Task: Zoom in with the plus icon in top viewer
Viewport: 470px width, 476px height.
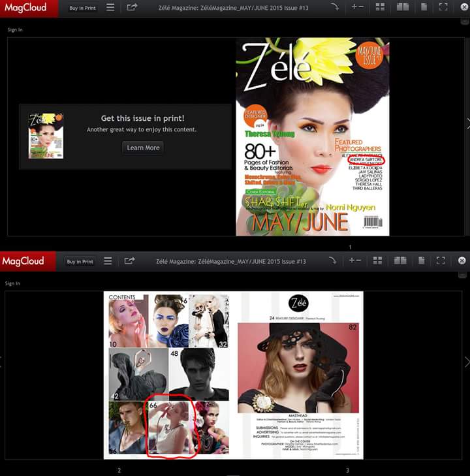Action: [354, 7]
